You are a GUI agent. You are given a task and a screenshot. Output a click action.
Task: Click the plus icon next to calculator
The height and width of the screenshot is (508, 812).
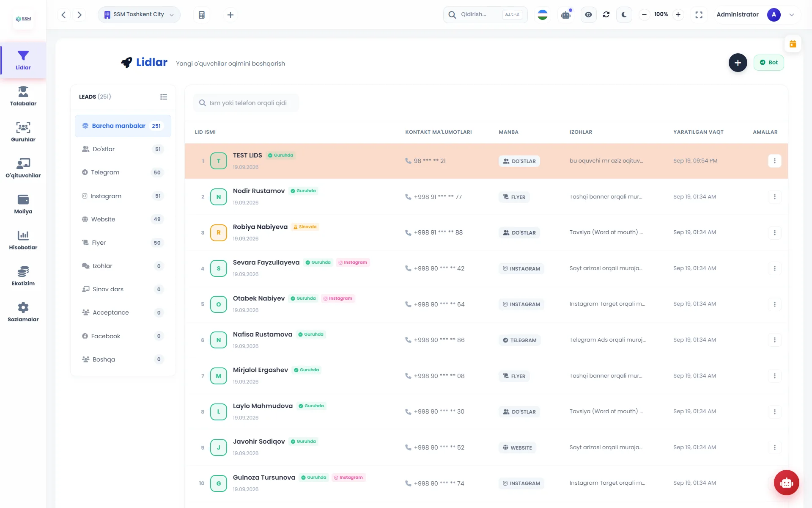click(x=230, y=15)
